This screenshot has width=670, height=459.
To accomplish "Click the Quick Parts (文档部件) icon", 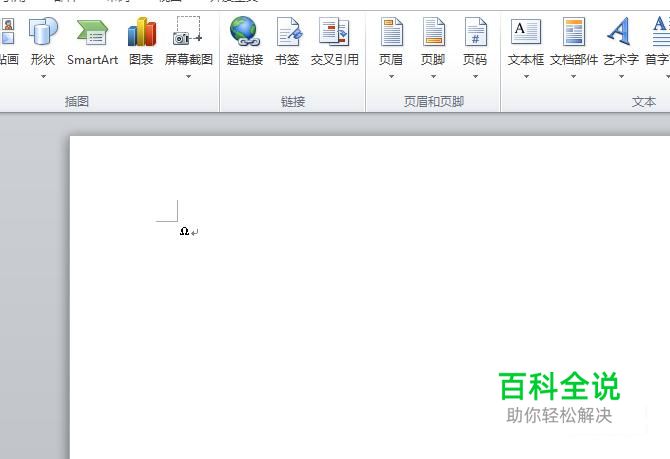I will [574, 32].
